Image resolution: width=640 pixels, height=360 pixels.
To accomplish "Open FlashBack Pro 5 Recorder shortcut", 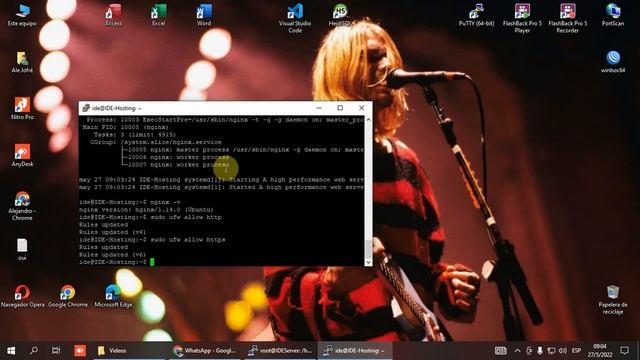I will [567, 18].
